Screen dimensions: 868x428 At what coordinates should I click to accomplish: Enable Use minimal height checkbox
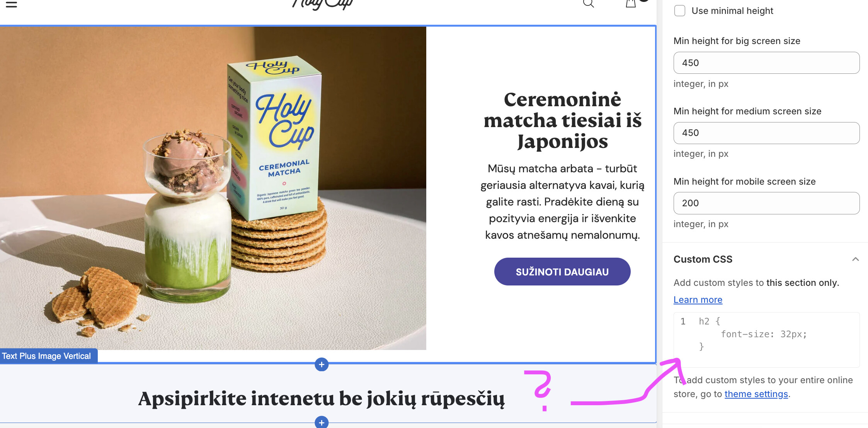pos(680,10)
